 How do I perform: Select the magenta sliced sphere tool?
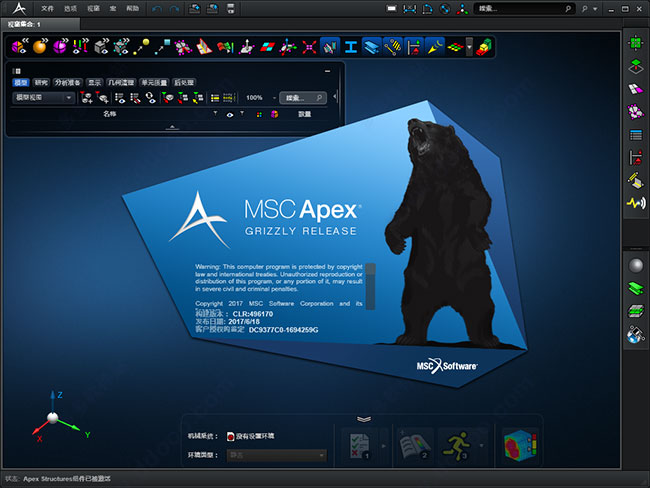pyautogui.click(x=60, y=46)
